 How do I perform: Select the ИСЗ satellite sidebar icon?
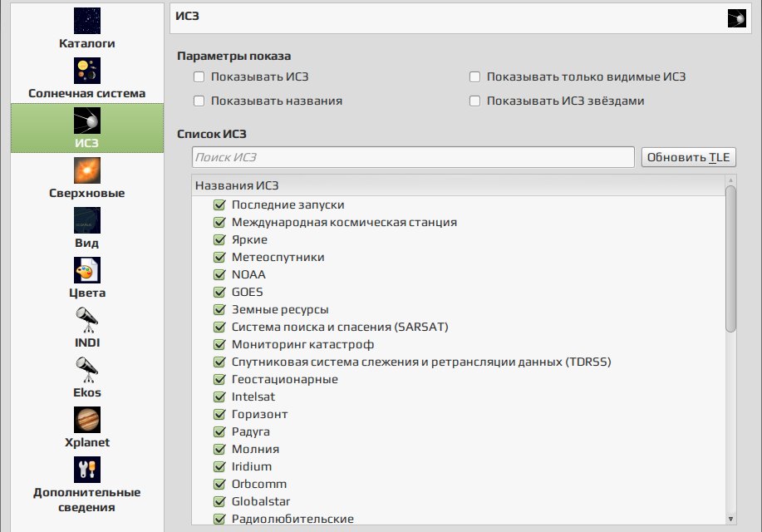click(87, 120)
